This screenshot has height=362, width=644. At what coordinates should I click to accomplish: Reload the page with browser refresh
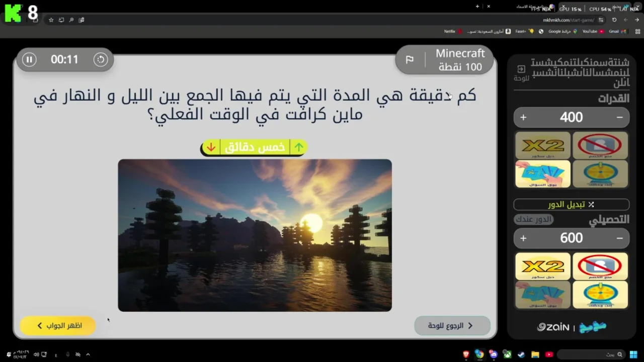614,20
